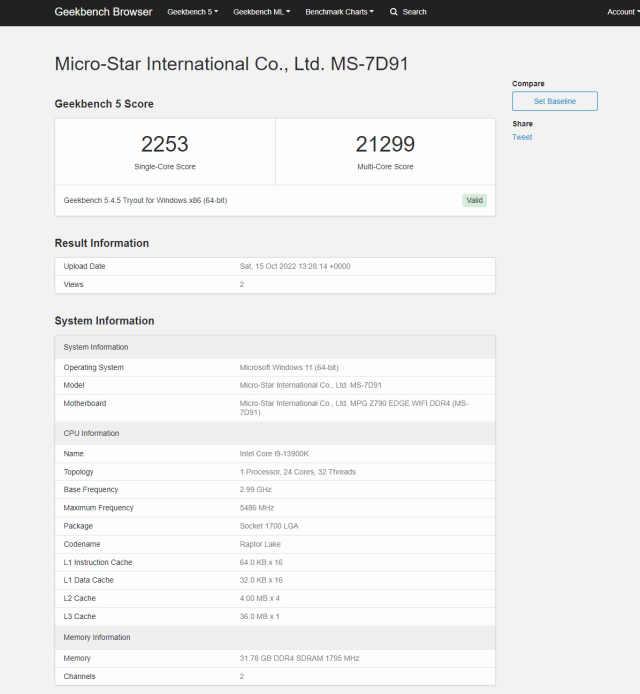This screenshot has height=694, width=640.
Task: Select the Intel Core i9-13900K name value
Action: click(x=274, y=454)
